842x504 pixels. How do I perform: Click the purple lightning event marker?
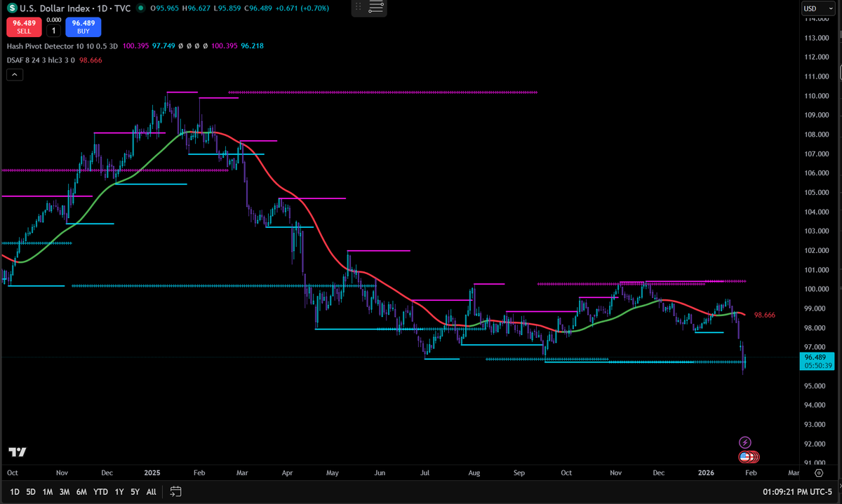(x=745, y=442)
